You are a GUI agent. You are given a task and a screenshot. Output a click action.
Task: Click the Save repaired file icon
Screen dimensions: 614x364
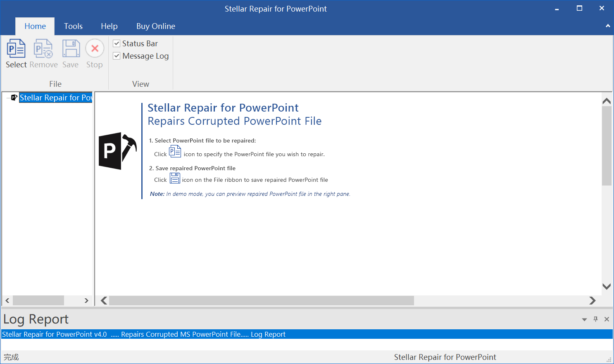coord(71,49)
